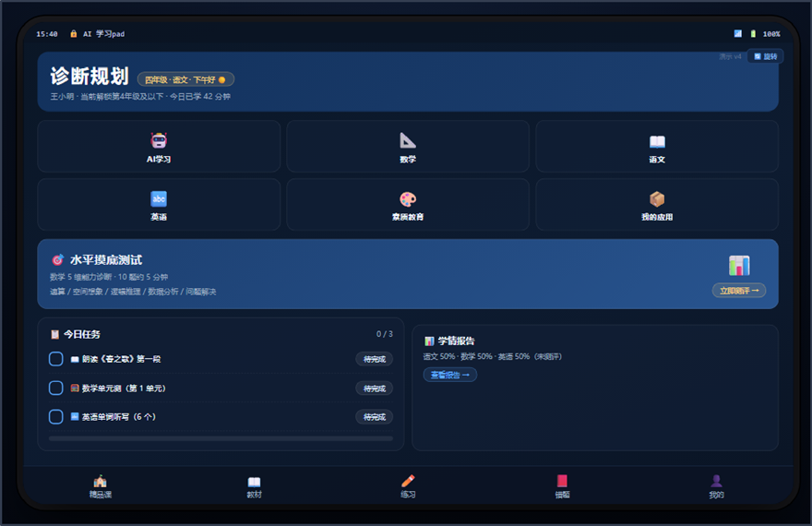The height and width of the screenshot is (526, 812).
Task: Click the daily task progress bar
Action: point(221,438)
